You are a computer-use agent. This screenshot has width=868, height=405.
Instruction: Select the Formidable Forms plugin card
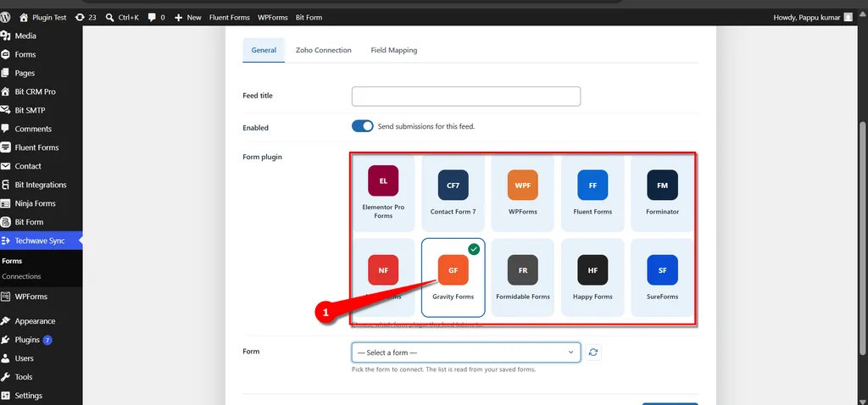pos(522,277)
